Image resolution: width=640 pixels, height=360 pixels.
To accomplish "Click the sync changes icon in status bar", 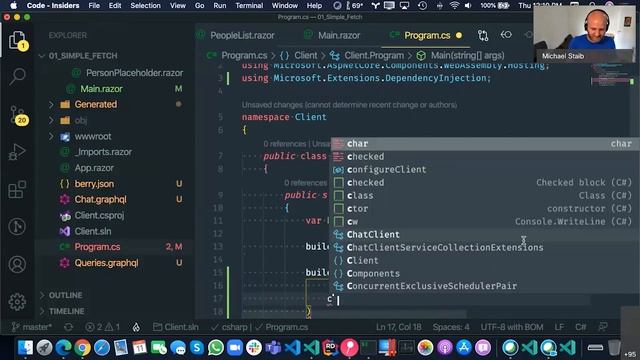I will click(x=68, y=327).
